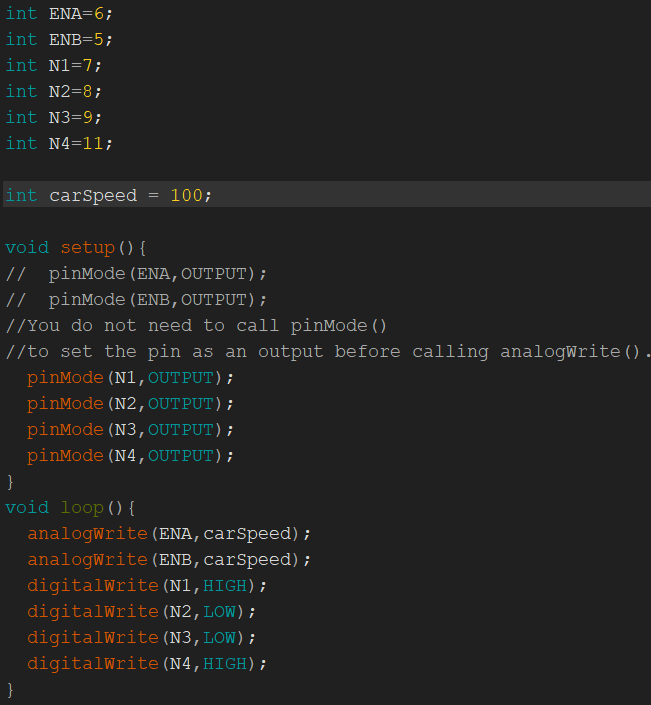Screen dimensions: 651x705
Task: Click the value 100 in the carSpeed declaration
Action: click(187, 196)
